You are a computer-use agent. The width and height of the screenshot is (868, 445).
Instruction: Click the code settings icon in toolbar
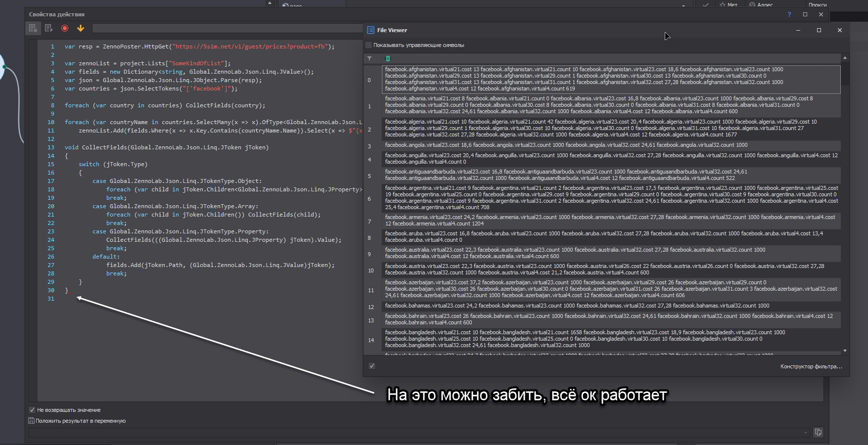click(x=33, y=28)
